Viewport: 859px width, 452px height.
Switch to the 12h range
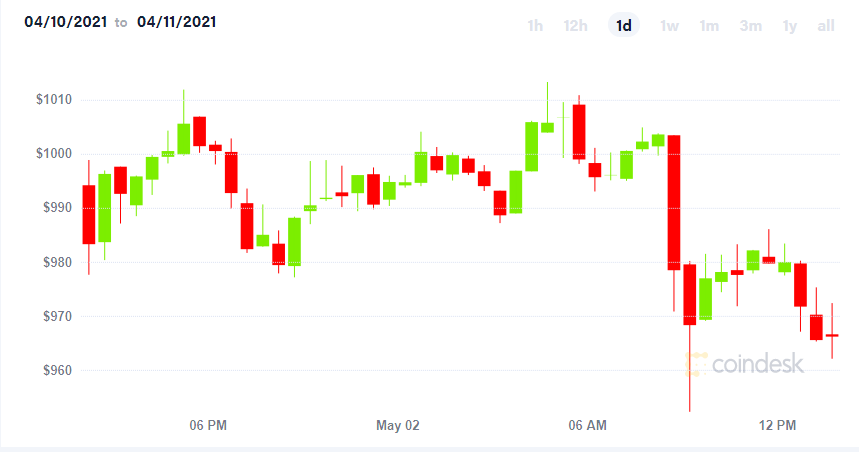(x=575, y=26)
